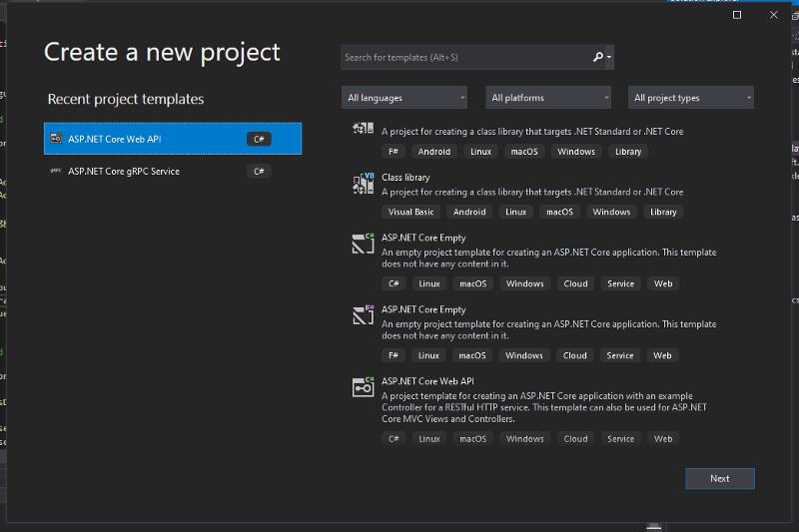The height and width of the screenshot is (532, 799).
Task: Click the gRPC icon in recent project templates
Action: tap(57, 172)
